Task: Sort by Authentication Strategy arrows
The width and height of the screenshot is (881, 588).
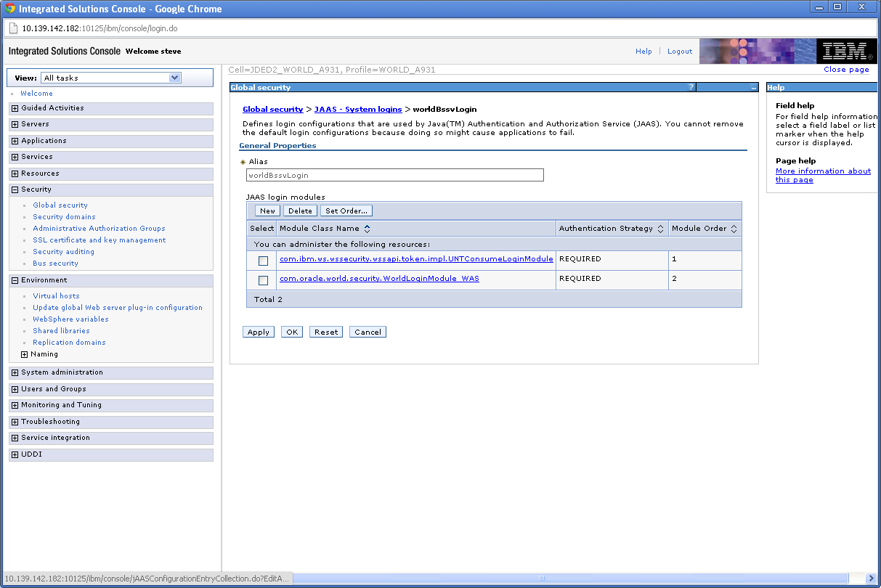Action: (x=660, y=229)
